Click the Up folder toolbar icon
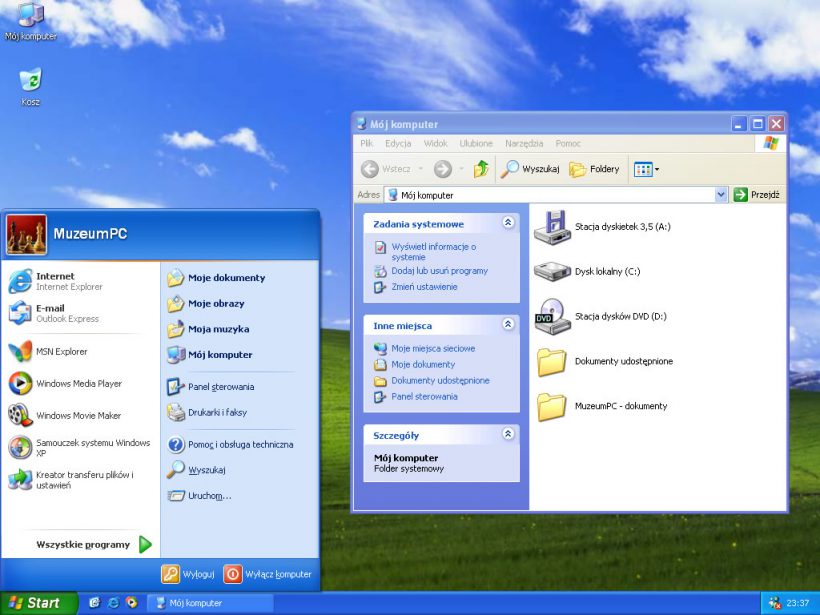820x615 pixels. (x=482, y=169)
